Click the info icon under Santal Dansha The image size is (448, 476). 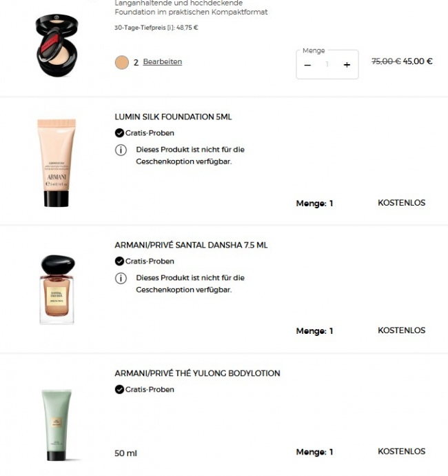pos(121,278)
